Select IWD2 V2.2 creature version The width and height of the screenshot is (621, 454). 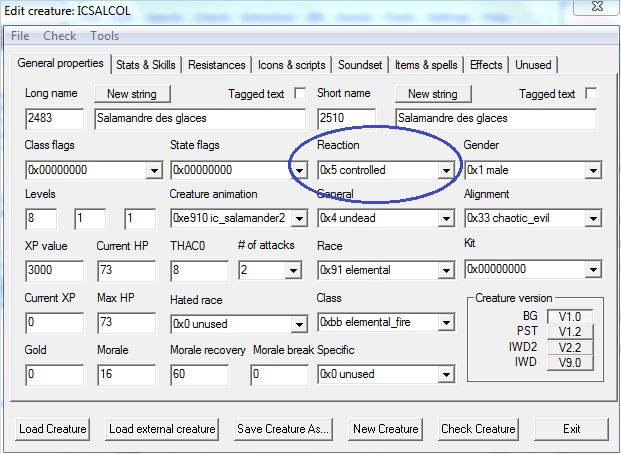point(570,347)
